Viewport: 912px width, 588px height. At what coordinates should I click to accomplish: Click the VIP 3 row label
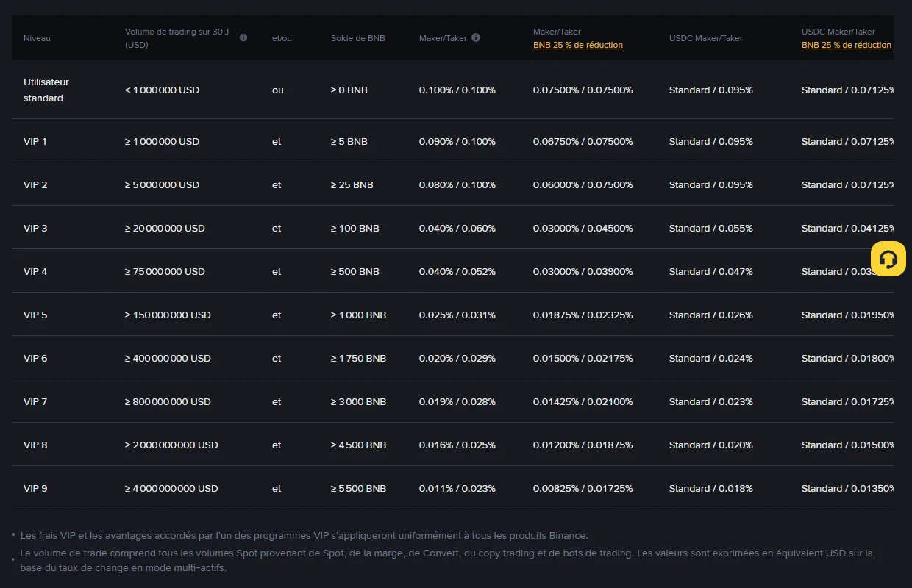point(35,228)
